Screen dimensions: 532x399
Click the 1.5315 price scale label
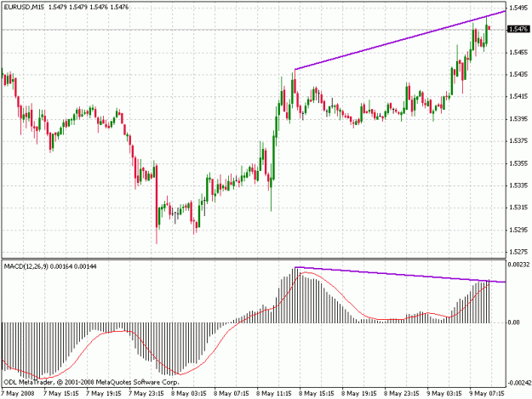click(518, 208)
